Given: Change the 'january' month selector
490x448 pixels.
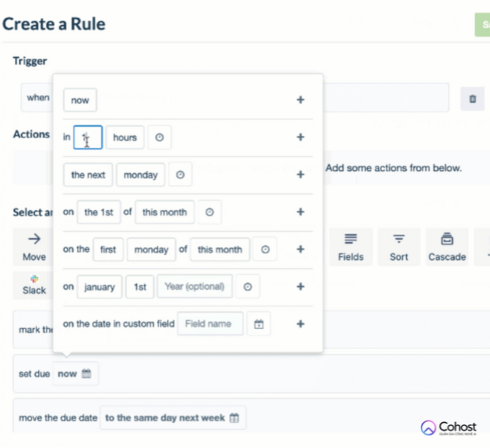Looking at the screenshot, I should pyautogui.click(x=100, y=287).
